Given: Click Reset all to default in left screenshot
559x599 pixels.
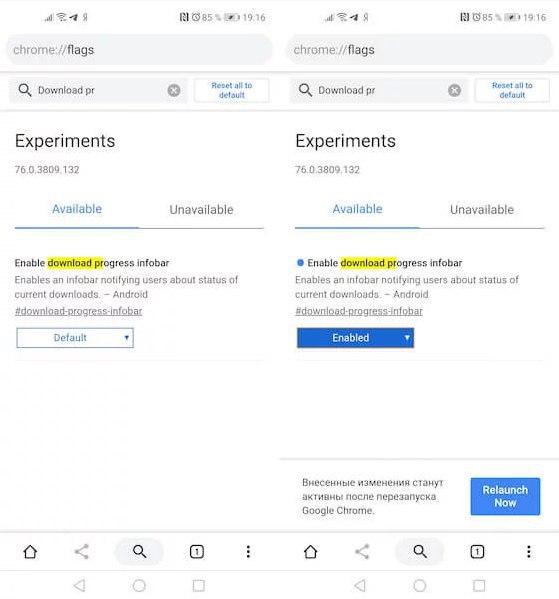Looking at the screenshot, I should pos(232,91).
